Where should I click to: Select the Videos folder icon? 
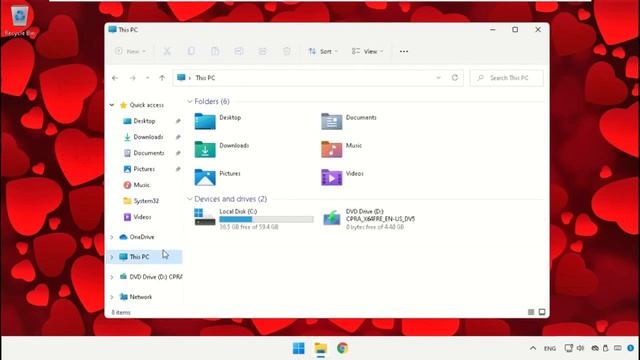pyautogui.click(x=331, y=178)
